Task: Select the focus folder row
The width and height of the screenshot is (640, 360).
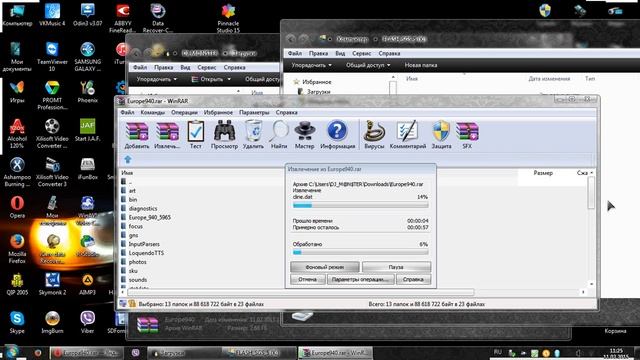Action: (136, 226)
